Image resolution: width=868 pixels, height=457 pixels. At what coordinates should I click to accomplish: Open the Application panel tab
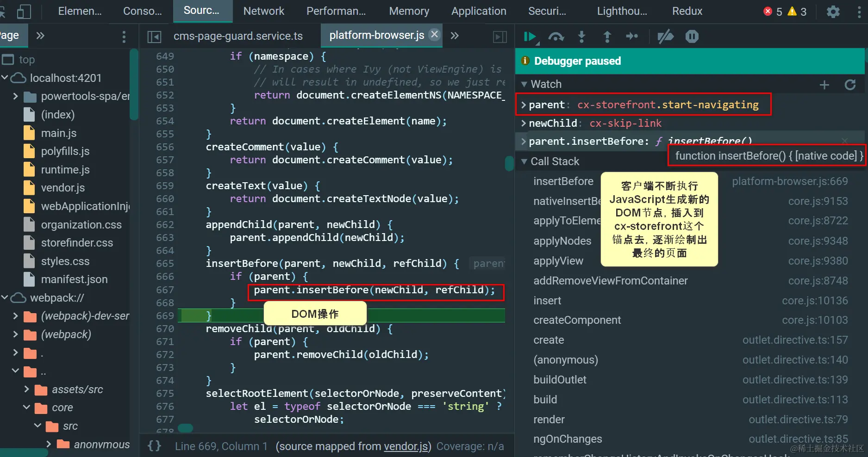tap(479, 11)
